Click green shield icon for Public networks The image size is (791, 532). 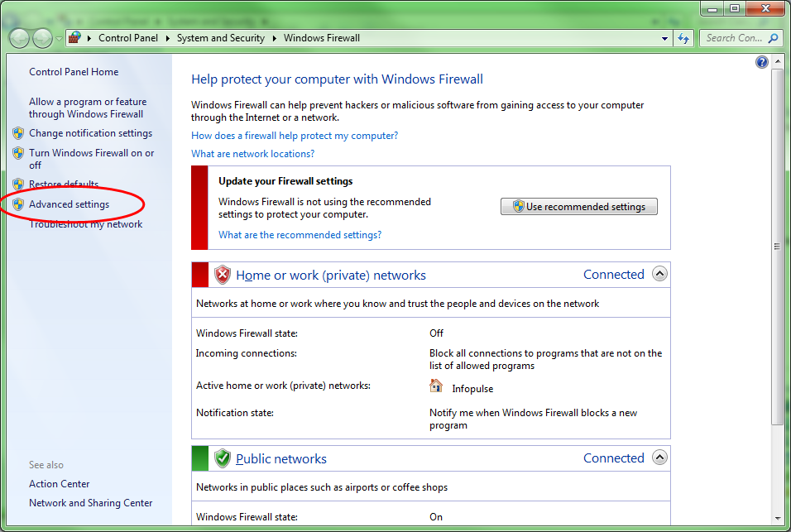pyautogui.click(x=223, y=458)
